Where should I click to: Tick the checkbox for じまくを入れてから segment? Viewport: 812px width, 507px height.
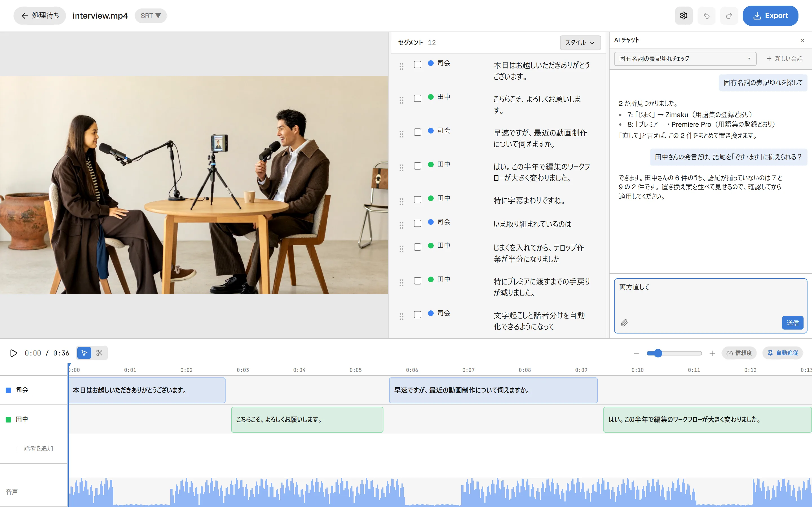(x=417, y=247)
